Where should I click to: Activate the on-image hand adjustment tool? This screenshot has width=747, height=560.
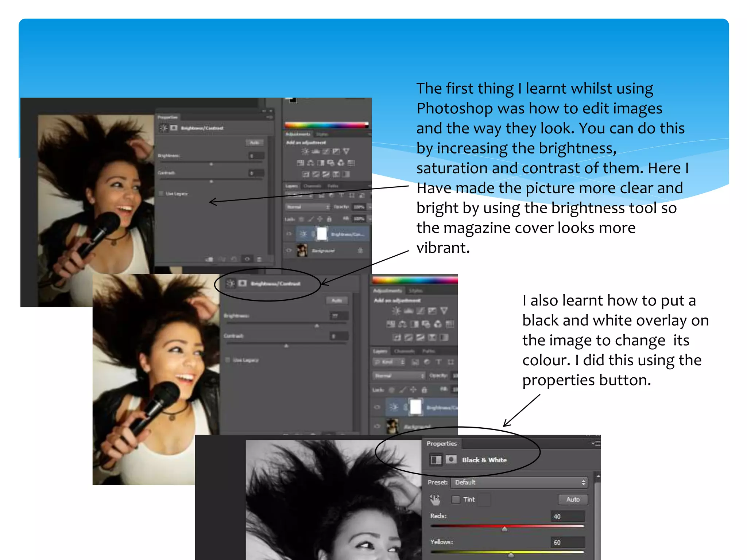click(435, 499)
